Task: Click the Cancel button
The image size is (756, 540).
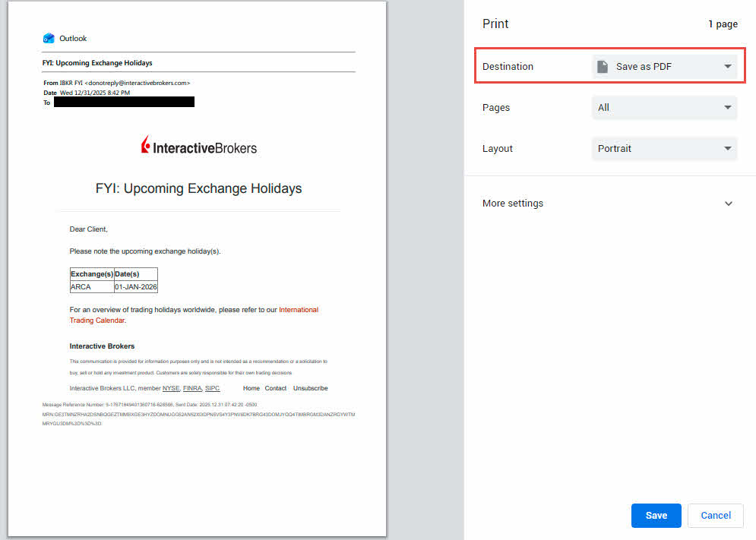Action: 715,515
